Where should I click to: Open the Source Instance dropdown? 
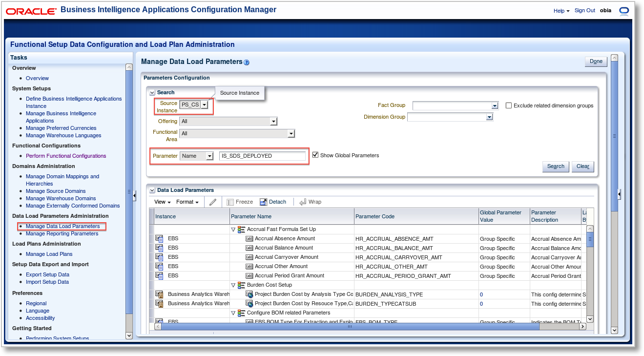(x=205, y=105)
